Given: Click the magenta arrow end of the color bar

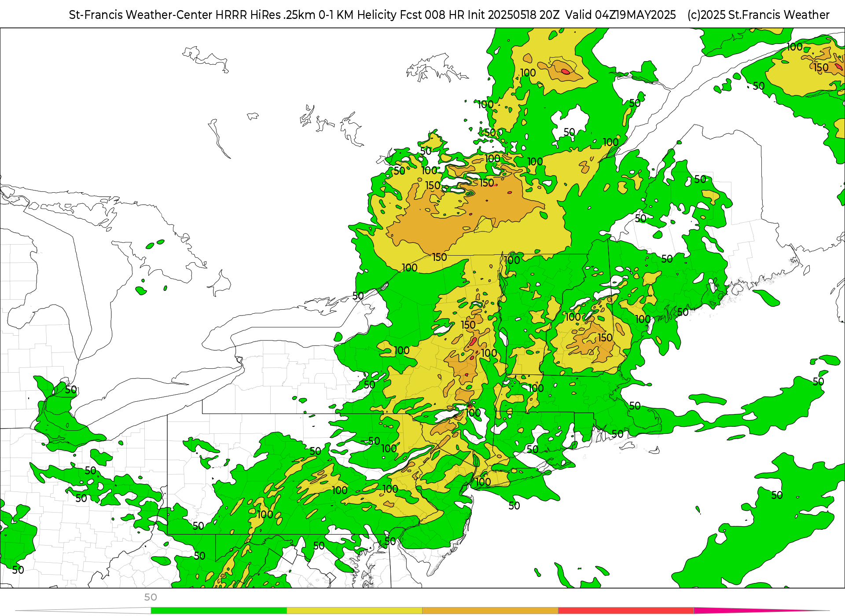Looking at the screenshot, I should 761,610.
